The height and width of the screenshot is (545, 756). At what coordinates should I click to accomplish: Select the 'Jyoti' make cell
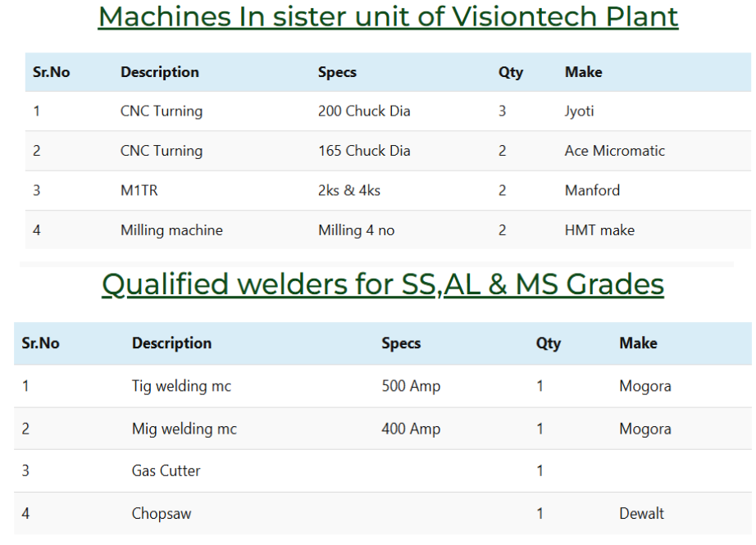pos(579,111)
